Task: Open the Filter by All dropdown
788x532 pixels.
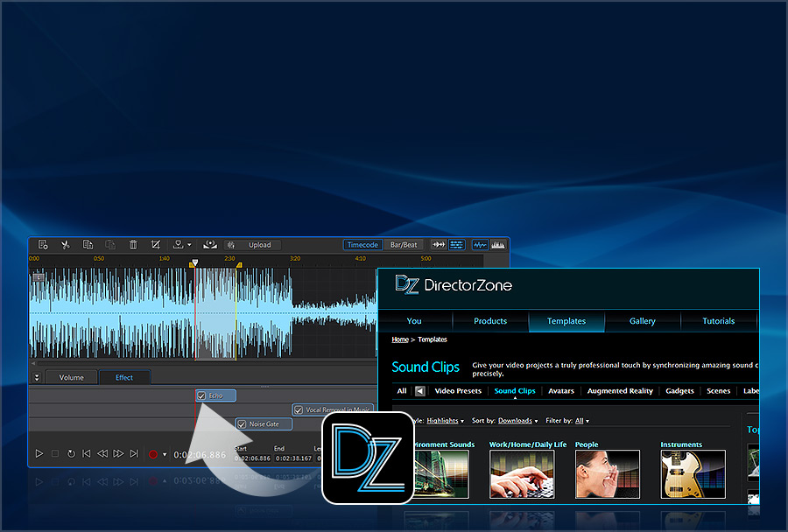Action: (582, 421)
